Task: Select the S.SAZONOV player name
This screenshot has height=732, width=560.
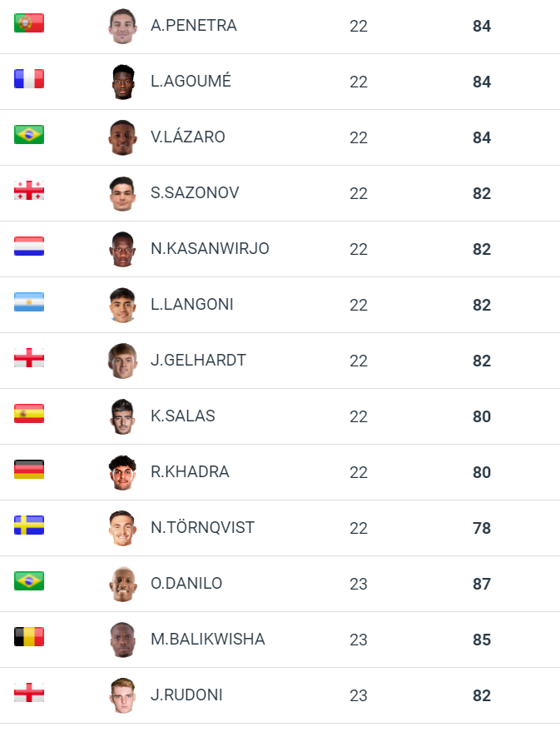Action: [195, 193]
